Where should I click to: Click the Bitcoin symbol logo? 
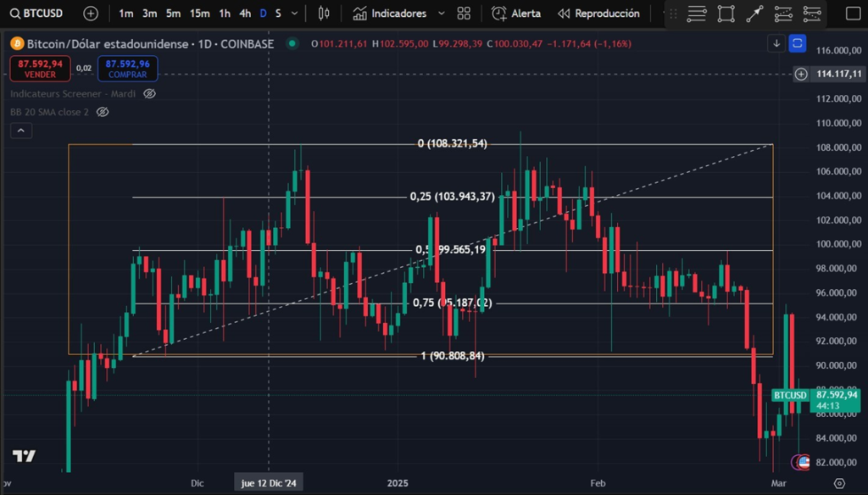17,43
